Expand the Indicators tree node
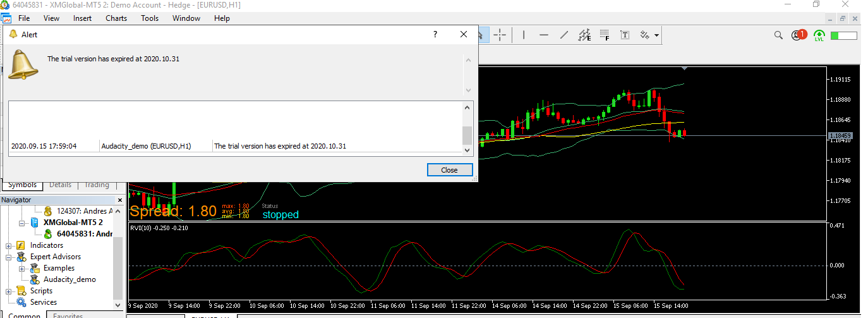The width and height of the screenshot is (868, 318). pos(9,245)
